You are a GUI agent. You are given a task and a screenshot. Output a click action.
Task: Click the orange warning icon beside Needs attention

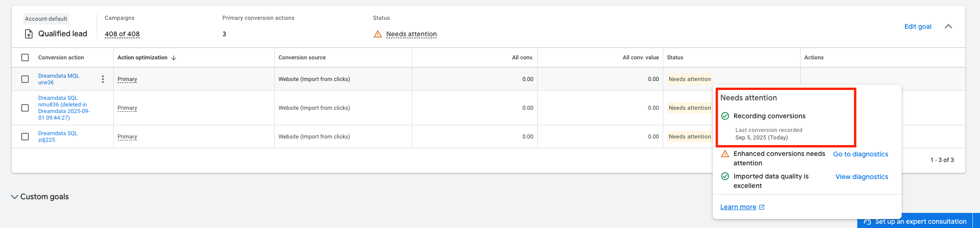coord(378,34)
